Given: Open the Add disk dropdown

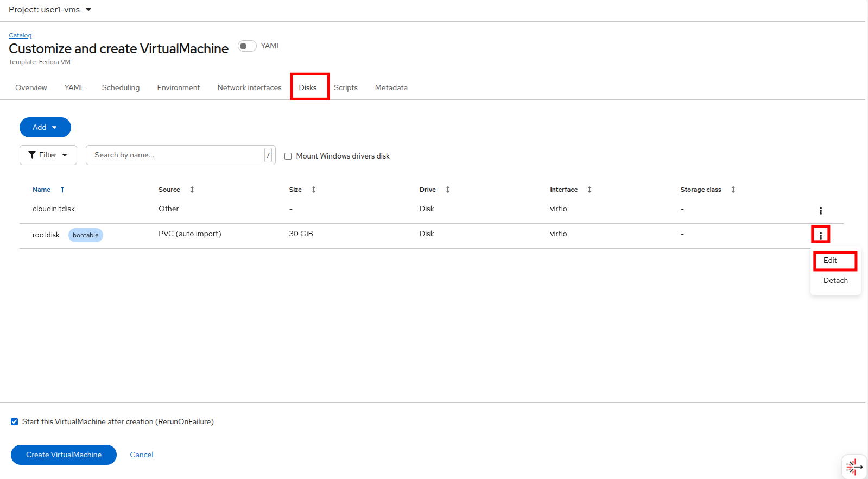Looking at the screenshot, I should (x=45, y=128).
